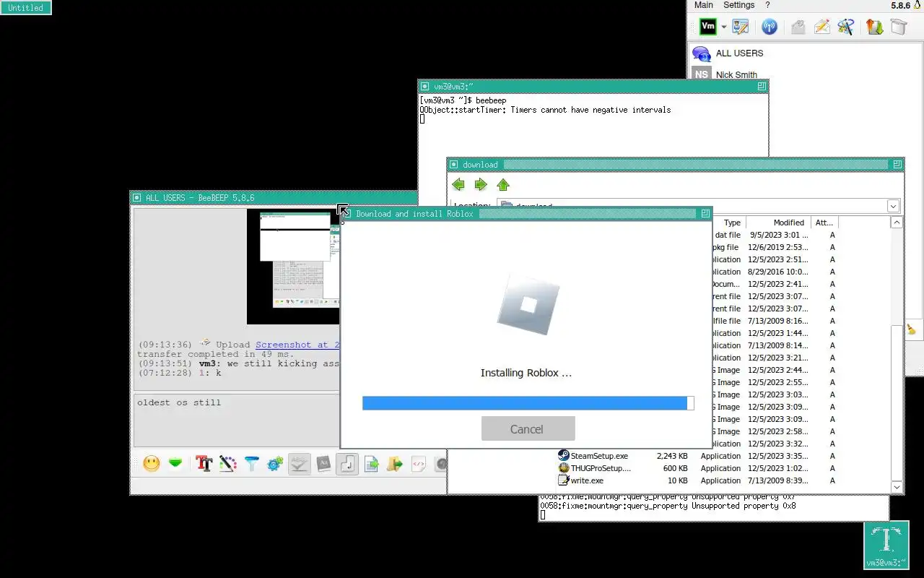Expand the status dropdown arrow next to Vm

723,27
